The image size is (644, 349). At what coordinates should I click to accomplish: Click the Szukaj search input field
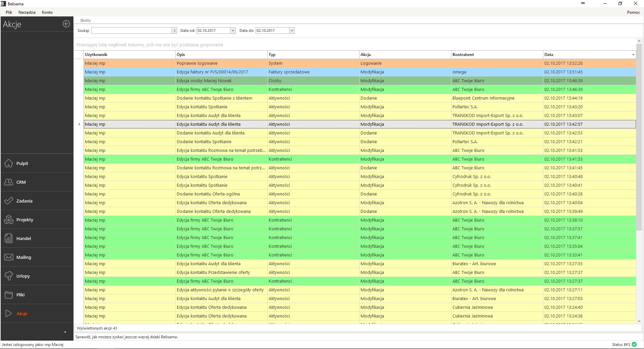pos(131,31)
